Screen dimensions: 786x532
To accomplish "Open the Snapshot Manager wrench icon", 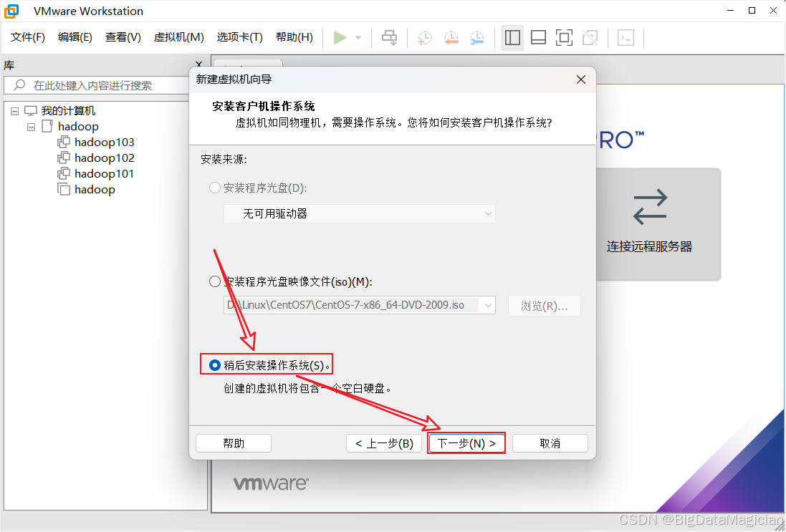I will pos(477,37).
